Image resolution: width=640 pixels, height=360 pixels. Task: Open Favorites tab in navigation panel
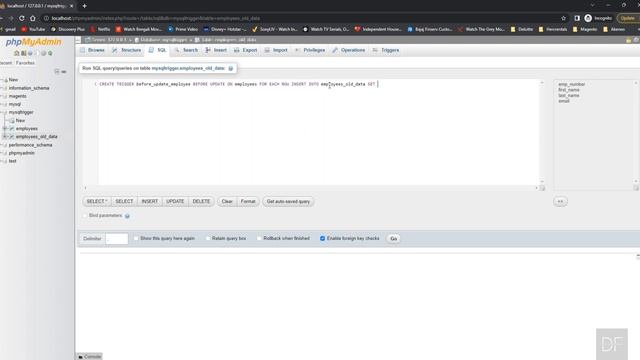tap(25, 63)
